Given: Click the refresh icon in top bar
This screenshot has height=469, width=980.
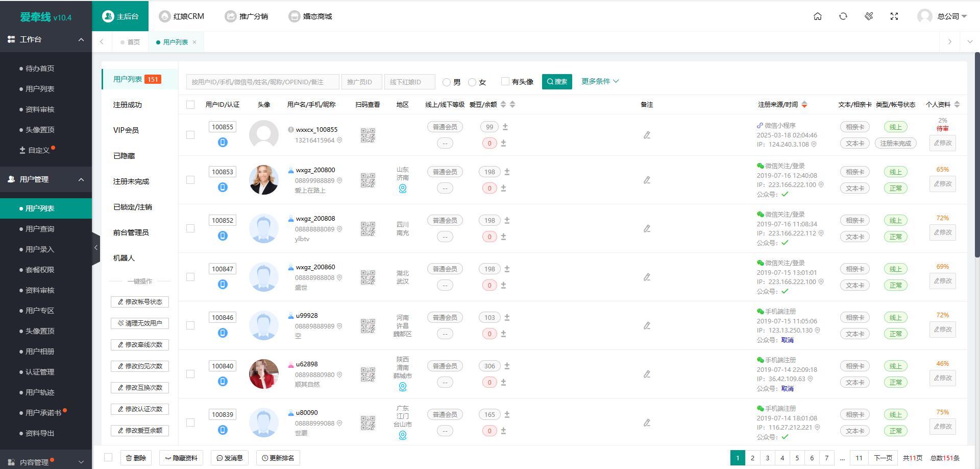Looking at the screenshot, I should [843, 16].
